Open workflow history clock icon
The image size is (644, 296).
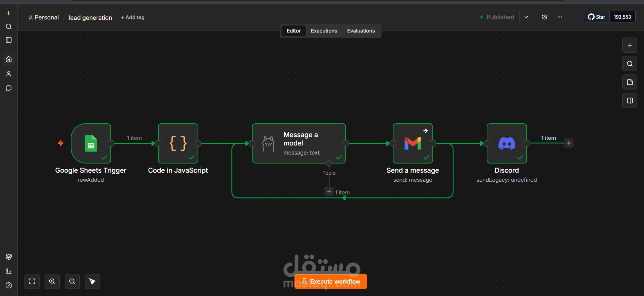click(x=545, y=17)
